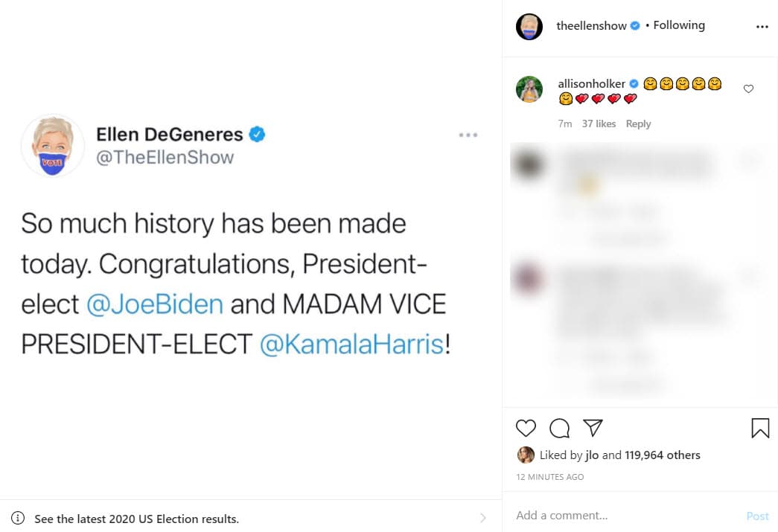
Task: Reply to allisonholker's comment
Action: coord(638,124)
